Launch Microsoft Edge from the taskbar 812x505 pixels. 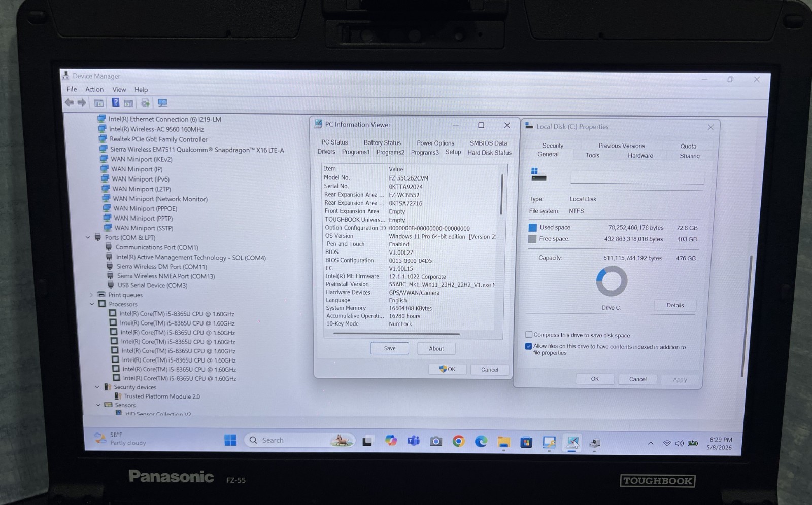click(x=481, y=441)
